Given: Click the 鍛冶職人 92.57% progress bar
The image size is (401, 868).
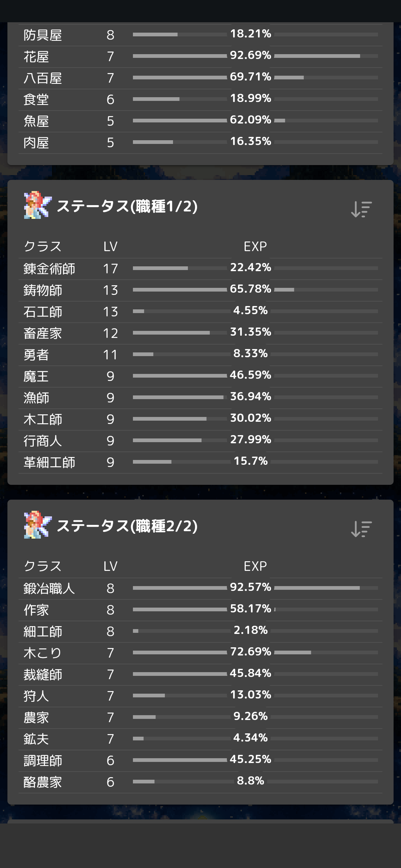Looking at the screenshot, I should click(326, 588).
